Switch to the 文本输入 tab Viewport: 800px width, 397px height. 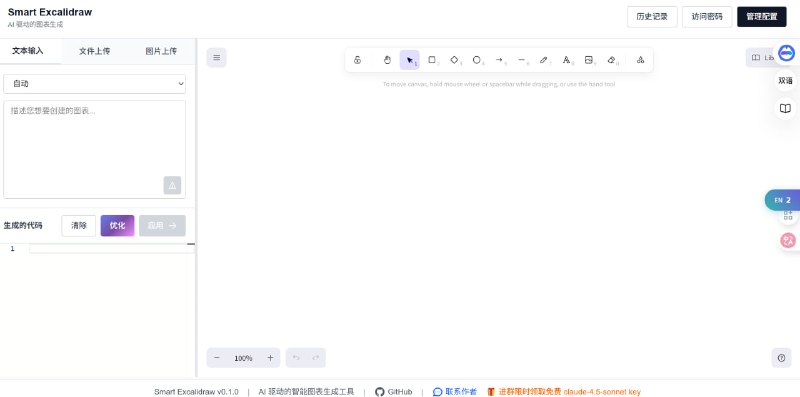coord(28,51)
